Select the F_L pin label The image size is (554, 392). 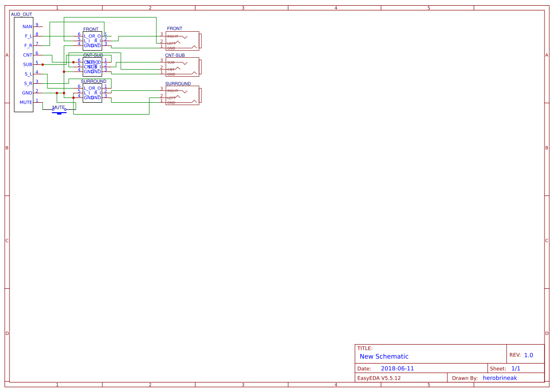28,36
